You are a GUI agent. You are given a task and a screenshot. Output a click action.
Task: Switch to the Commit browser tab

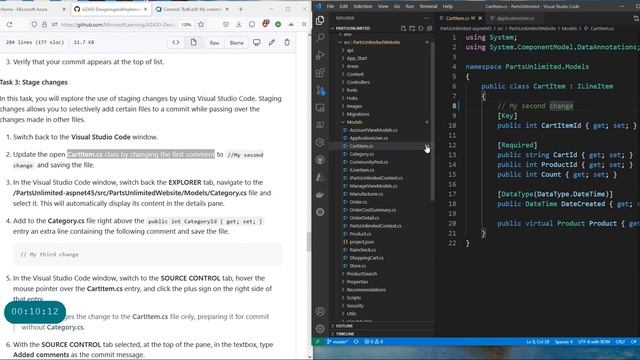192,9
